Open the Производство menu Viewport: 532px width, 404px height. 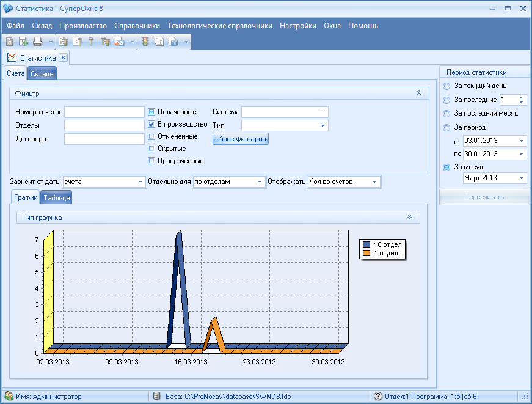[x=83, y=26]
